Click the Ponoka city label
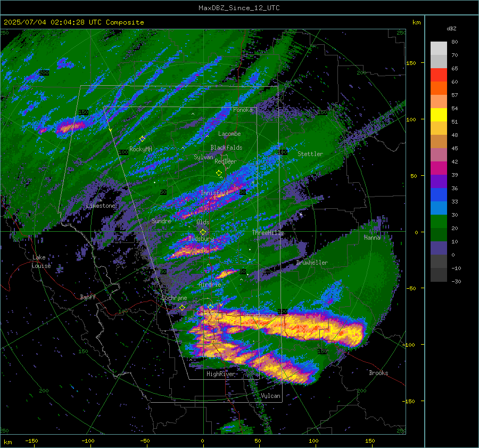The width and height of the screenshot is (479, 448). click(243, 110)
